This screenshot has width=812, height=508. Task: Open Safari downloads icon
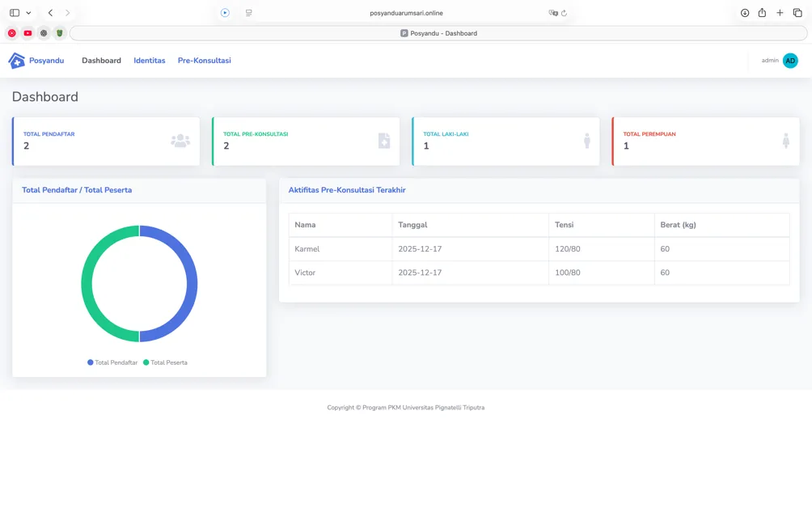pyautogui.click(x=745, y=13)
